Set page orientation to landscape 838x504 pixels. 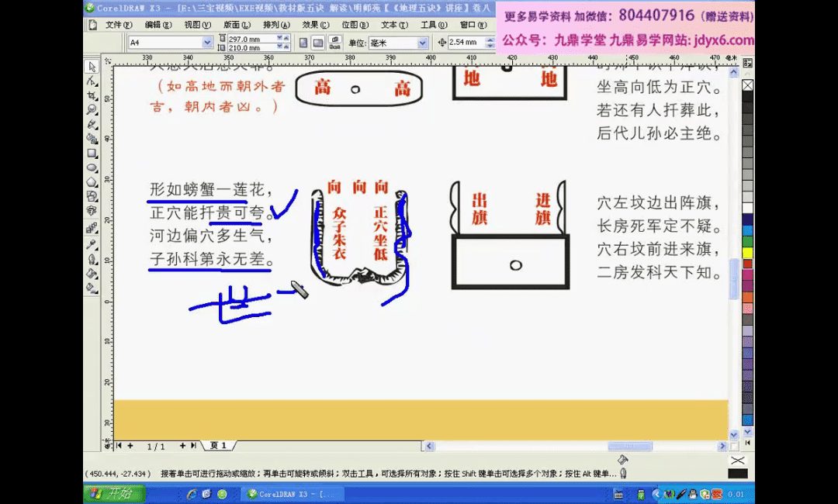[317, 43]
